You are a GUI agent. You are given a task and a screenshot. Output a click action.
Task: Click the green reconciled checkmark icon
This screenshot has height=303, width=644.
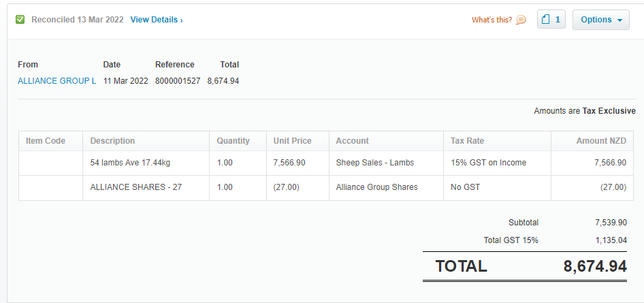[20, 19]
